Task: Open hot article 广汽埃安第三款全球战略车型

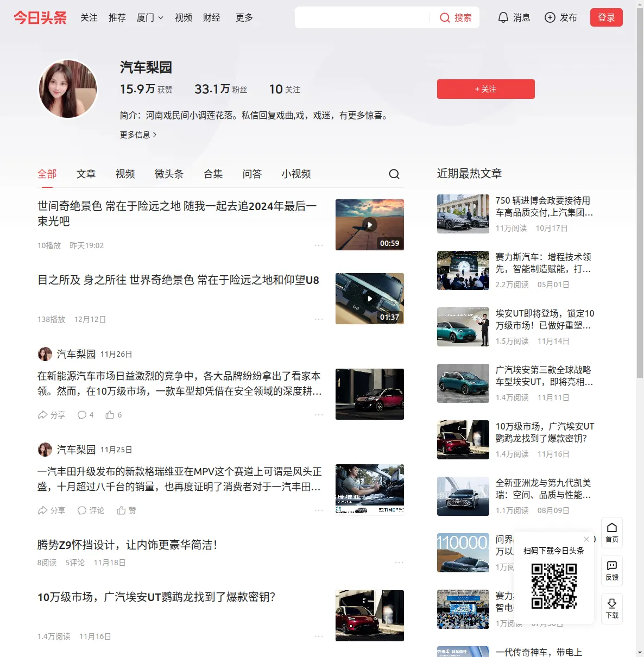Action: point(545,376)
